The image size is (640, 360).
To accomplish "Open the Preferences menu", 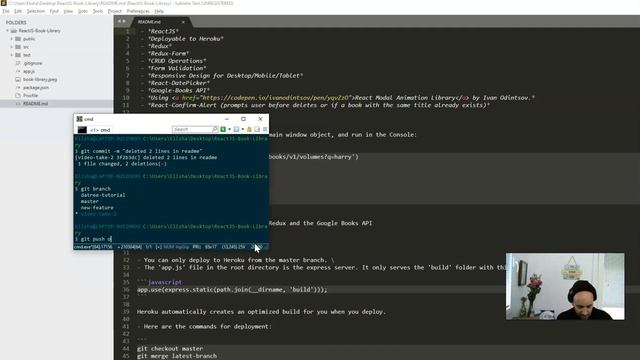I will (138, 11).
